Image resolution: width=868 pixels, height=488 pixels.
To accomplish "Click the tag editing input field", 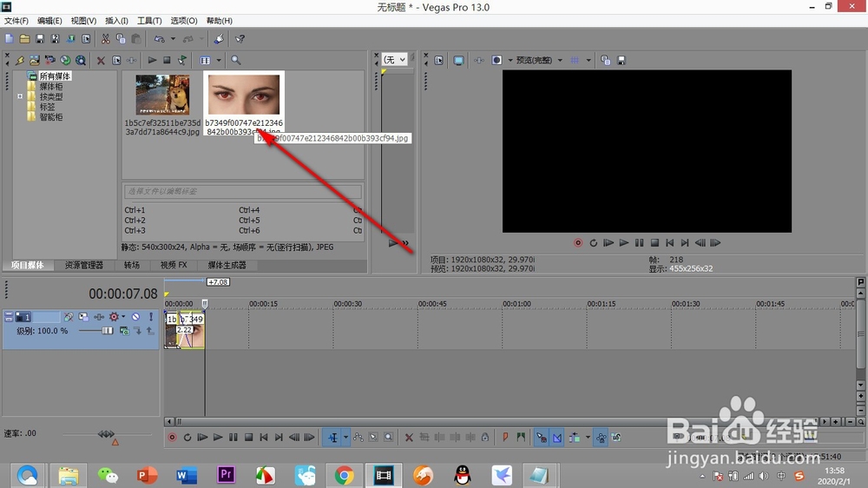I will point(242,191).
